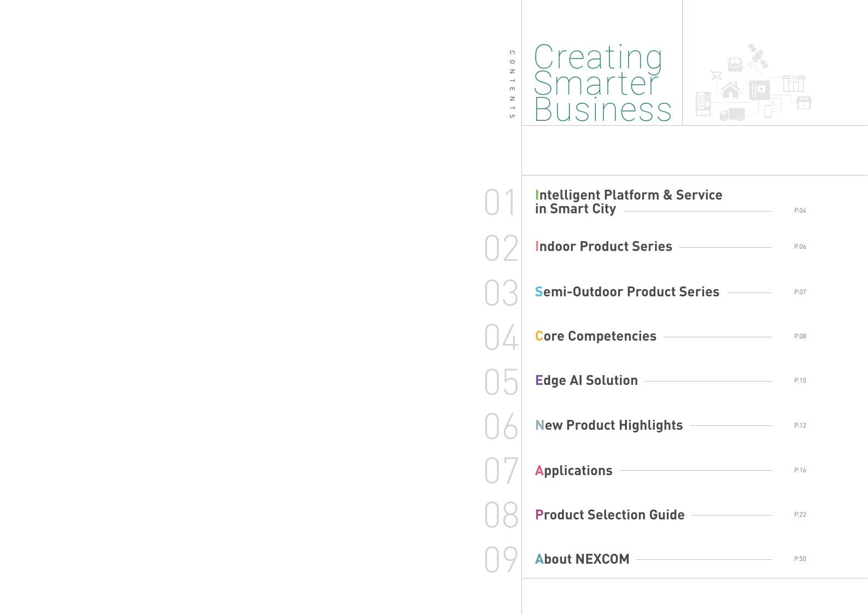Open Product Selection Guide entry
Screen dimensions: 868x614
pos(610,515)
